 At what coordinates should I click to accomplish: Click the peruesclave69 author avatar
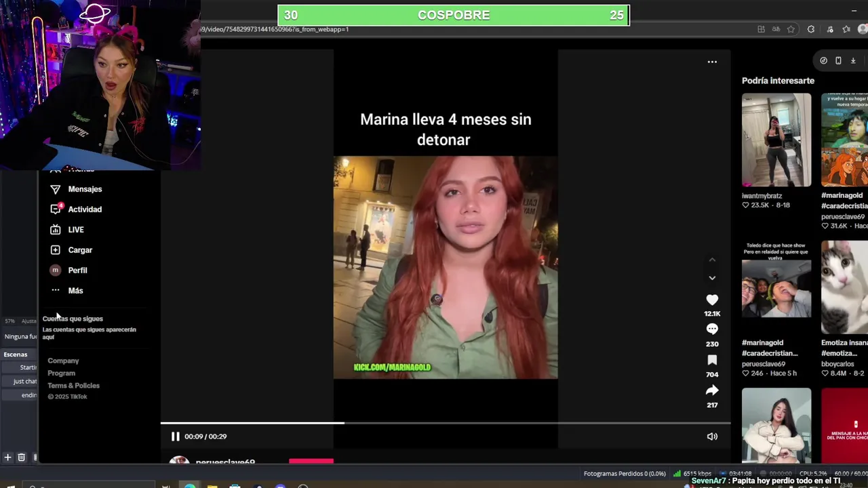179,460
